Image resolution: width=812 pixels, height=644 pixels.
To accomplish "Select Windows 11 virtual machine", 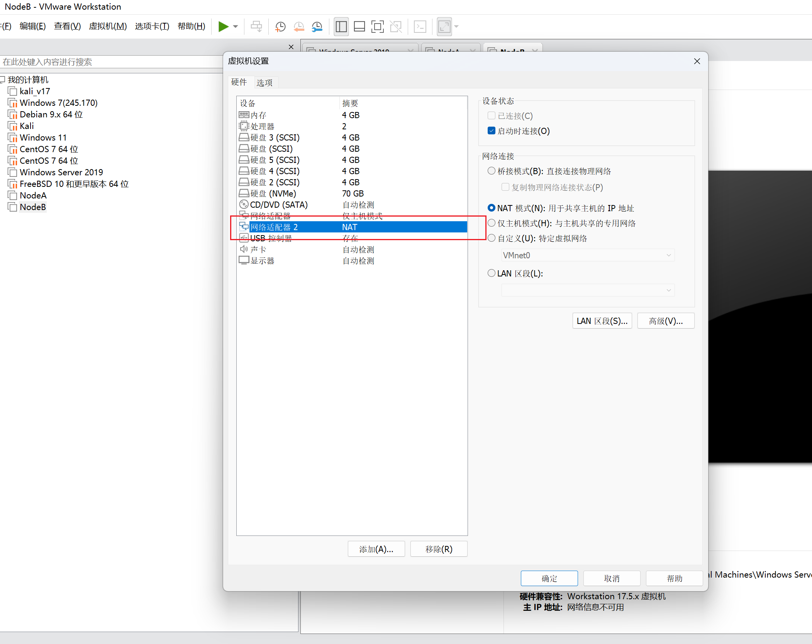I will 43,138.
